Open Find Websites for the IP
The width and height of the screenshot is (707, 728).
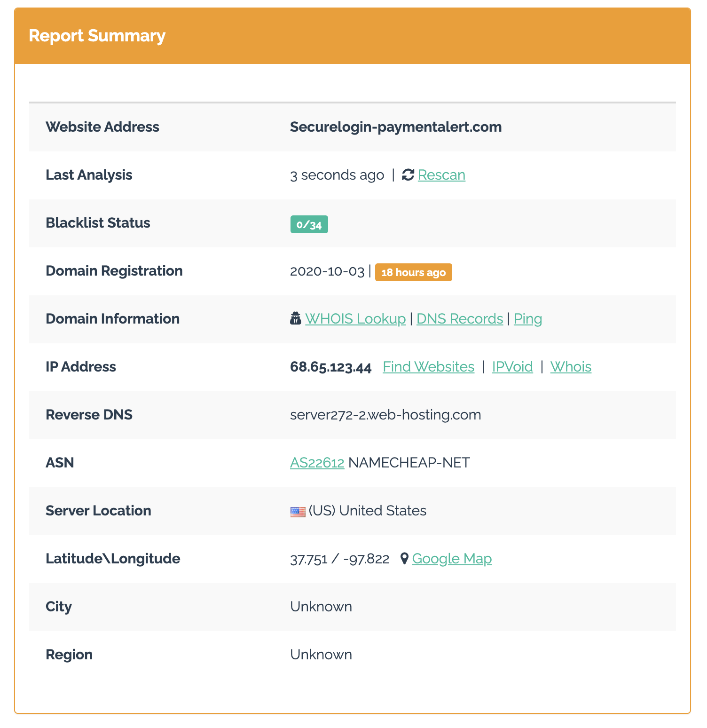click(428, 367)
